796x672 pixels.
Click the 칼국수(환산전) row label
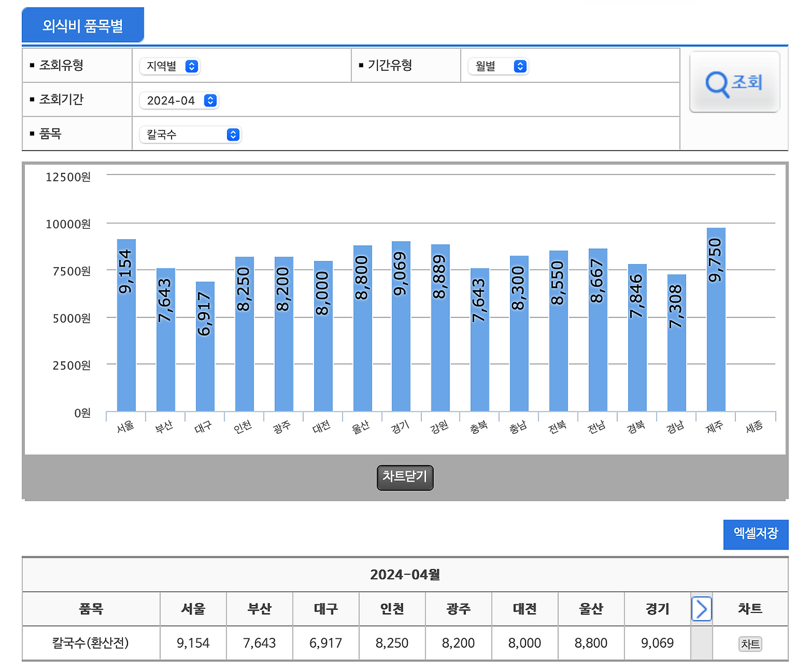coord(91,643)
